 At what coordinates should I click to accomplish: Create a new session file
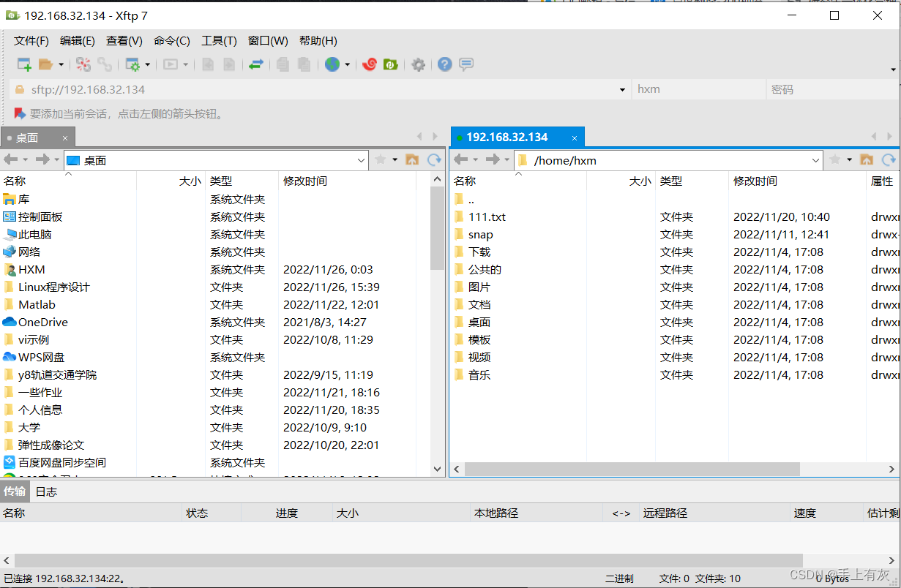tap(23, 64)
